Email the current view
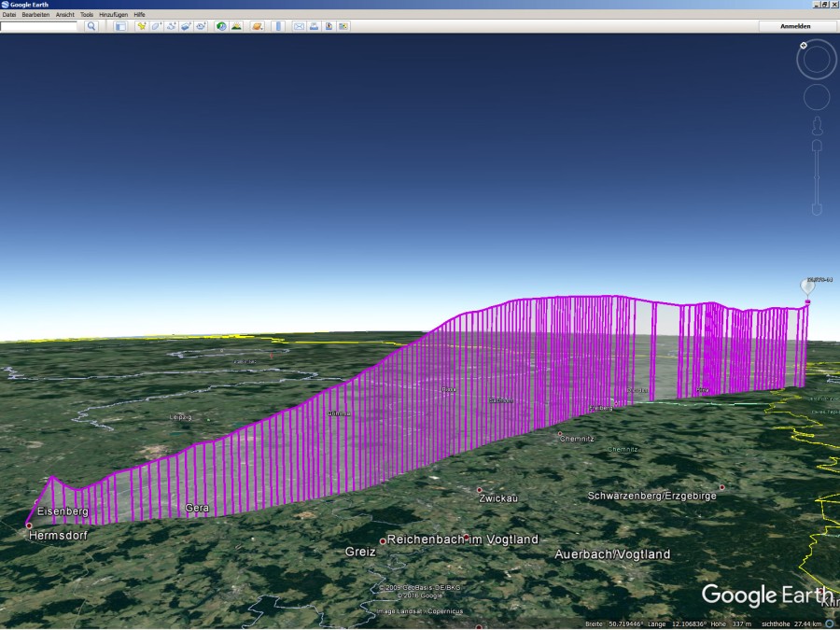Screen dimensions: 840x630 point(299,26)
